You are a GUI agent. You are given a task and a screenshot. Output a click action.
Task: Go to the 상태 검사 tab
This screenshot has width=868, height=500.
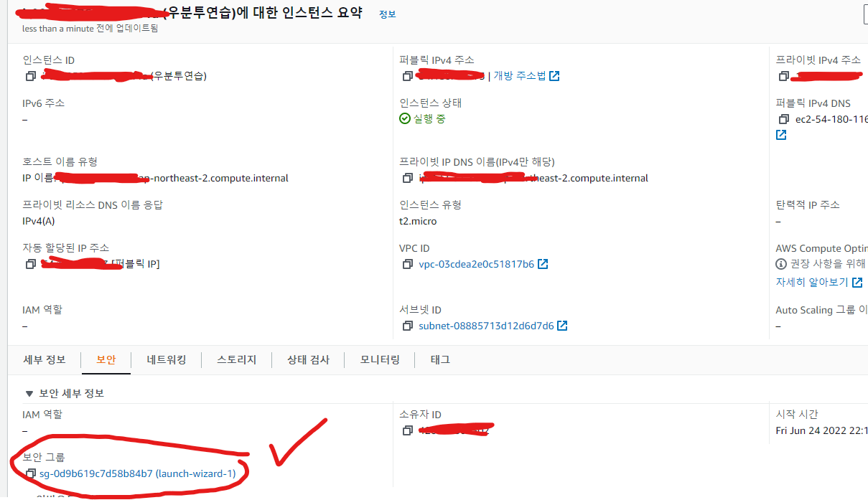pos(308,359)
